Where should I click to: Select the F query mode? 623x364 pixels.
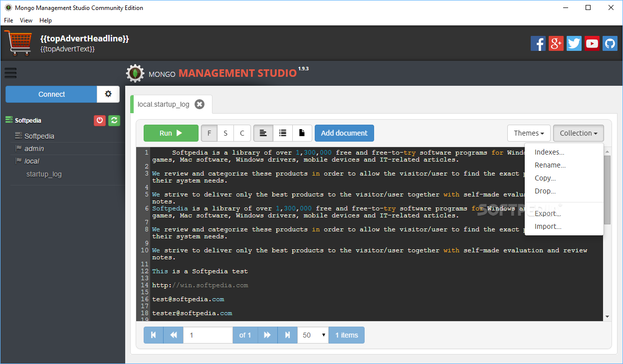tap(209, 133)
